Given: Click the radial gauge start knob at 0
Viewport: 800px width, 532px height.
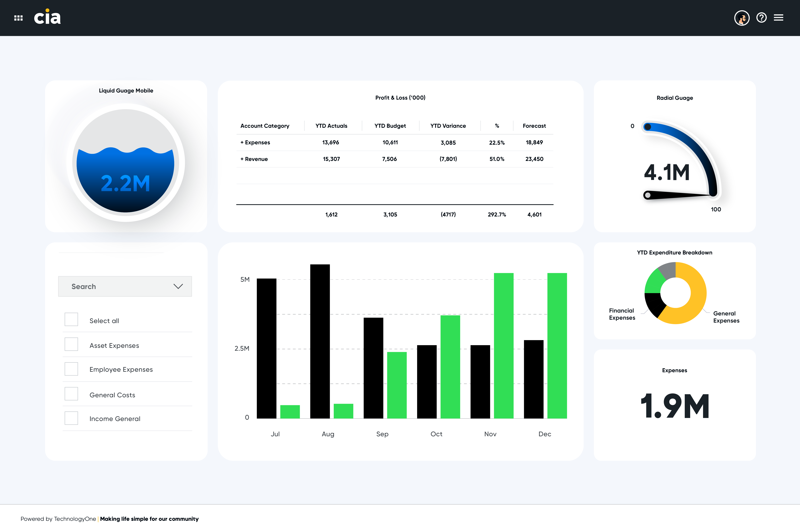Looking at the screenshot, I should coord(648,127).
